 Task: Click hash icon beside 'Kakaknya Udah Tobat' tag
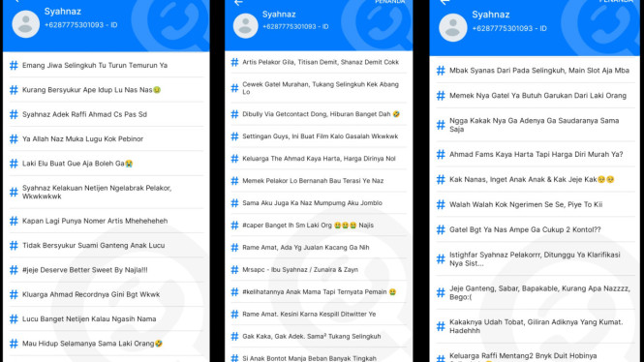(441, 326)
